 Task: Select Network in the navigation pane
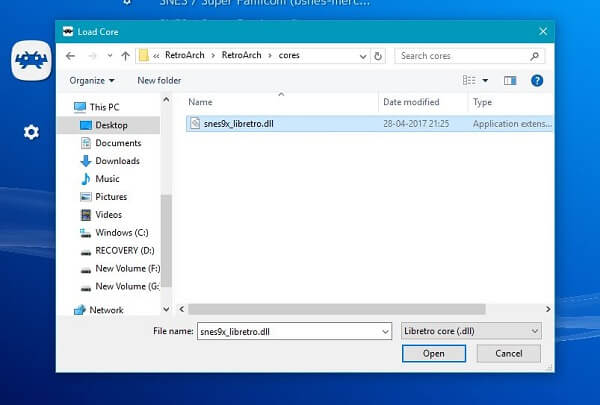tap(106, 310)
